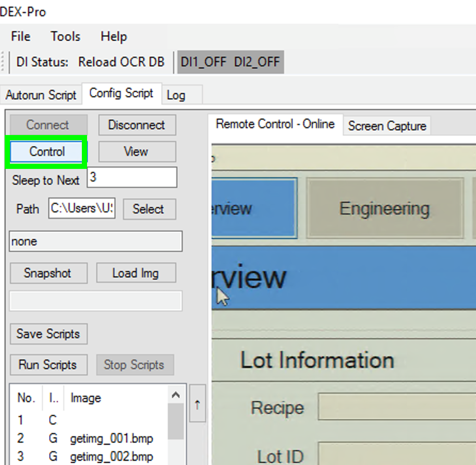Open the File menu

21,36
